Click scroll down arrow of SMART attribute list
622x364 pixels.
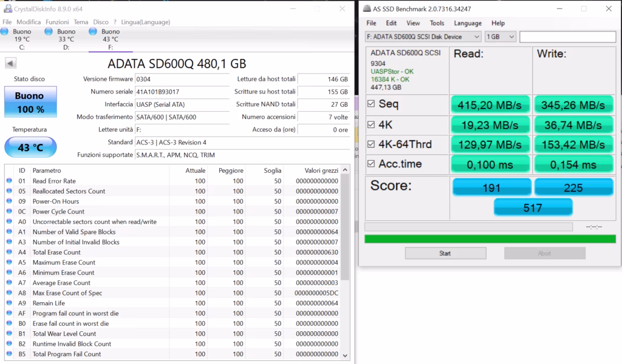pyautogui.click(x=345, y=356)
